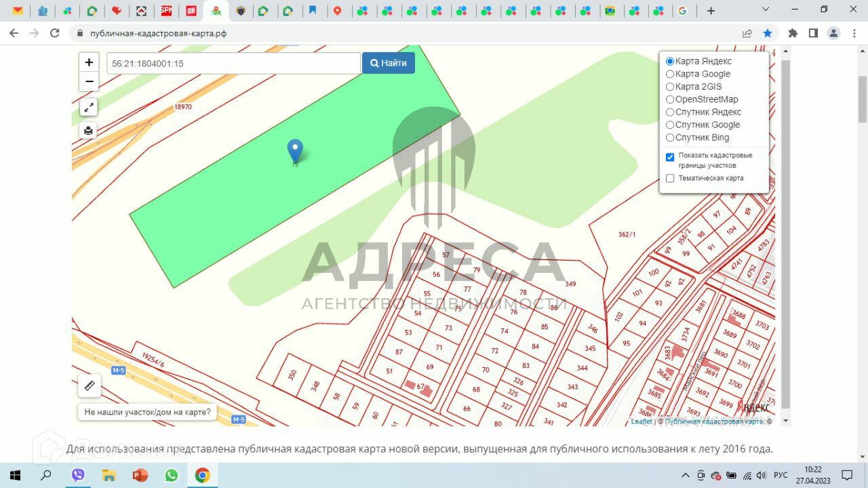Switch to the Gmail tab
Viewport: 868px width, 488px height.
[18, 11]
